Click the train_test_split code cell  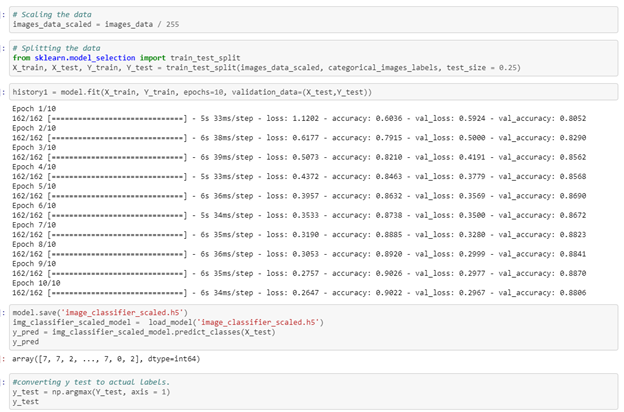point(314,58)
